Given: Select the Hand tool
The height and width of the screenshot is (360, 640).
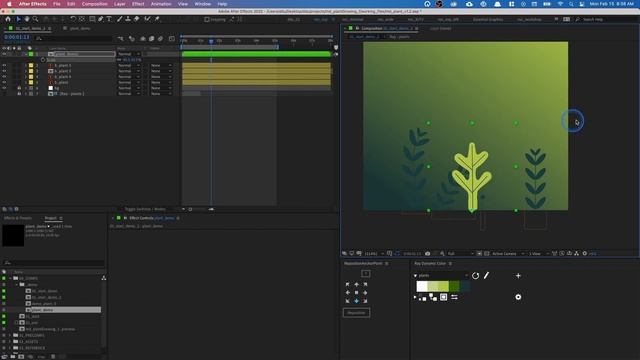Looking at the screenshot, I should click(27, 19).
